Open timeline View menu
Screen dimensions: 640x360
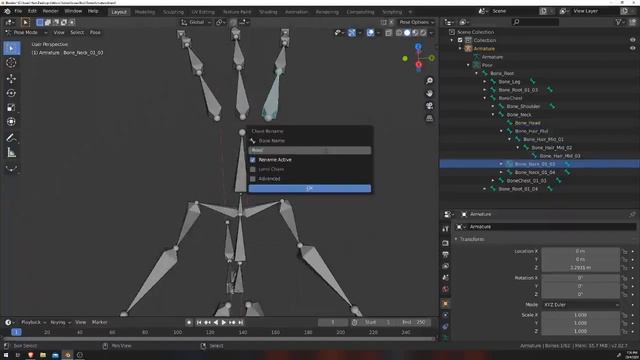click(80, 322)
